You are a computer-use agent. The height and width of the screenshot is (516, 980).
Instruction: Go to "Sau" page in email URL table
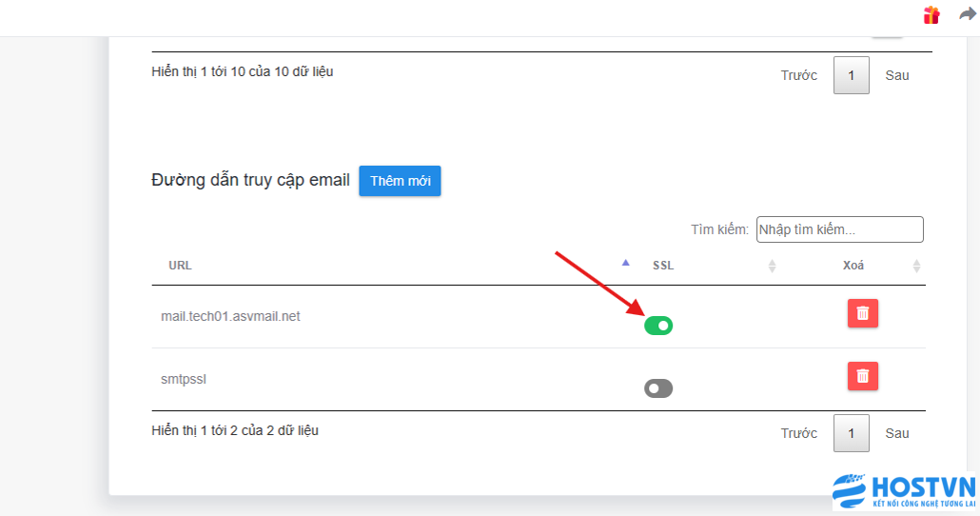[x=897, y=433]
